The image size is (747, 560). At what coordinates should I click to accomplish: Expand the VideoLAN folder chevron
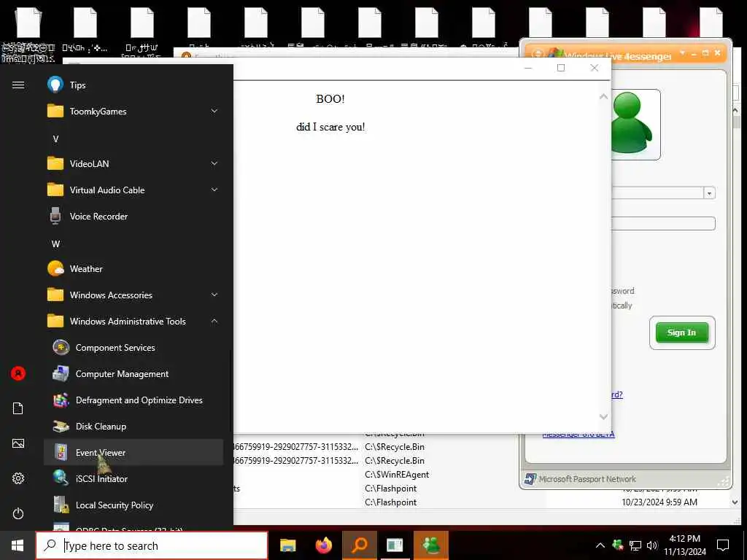coord(214,163)
